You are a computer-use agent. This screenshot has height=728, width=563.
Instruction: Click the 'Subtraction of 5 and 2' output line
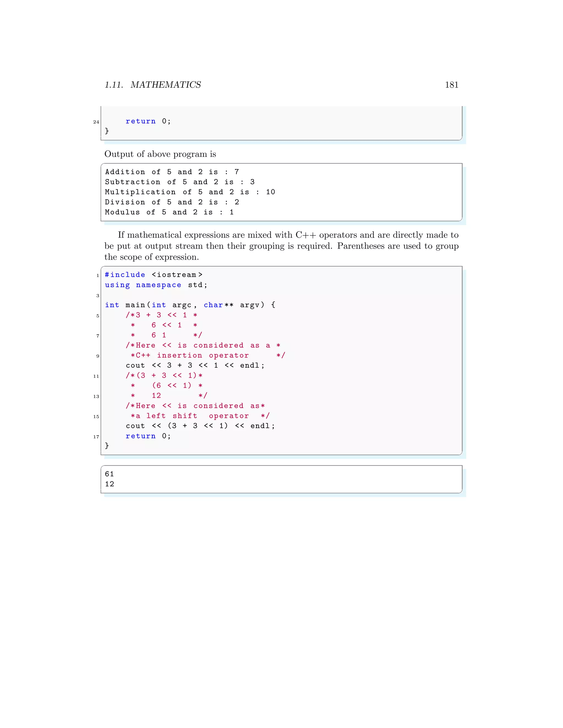click(180, 182)
